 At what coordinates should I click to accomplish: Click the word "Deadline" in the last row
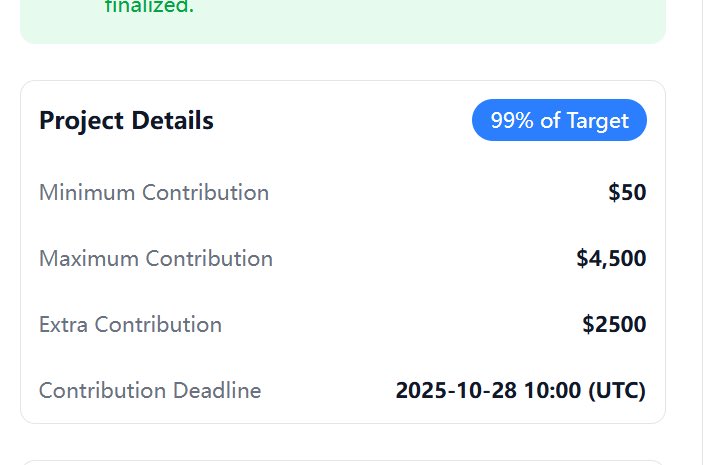pos(217,390)
